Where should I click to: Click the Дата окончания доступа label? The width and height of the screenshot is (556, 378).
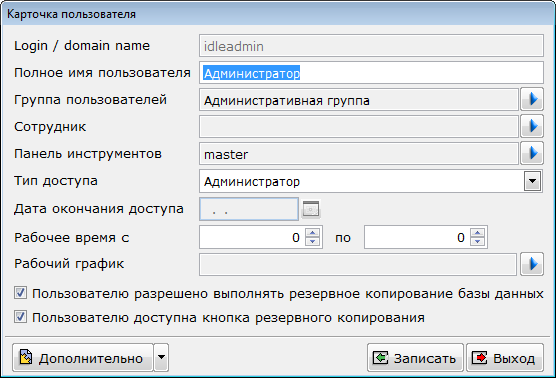[x=99, y=209]
